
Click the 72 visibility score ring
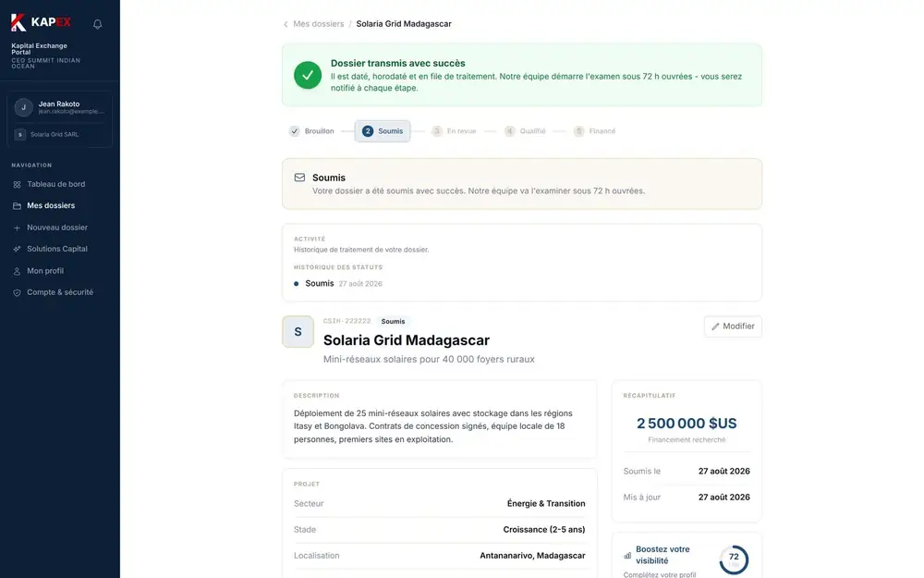[734, 560]
